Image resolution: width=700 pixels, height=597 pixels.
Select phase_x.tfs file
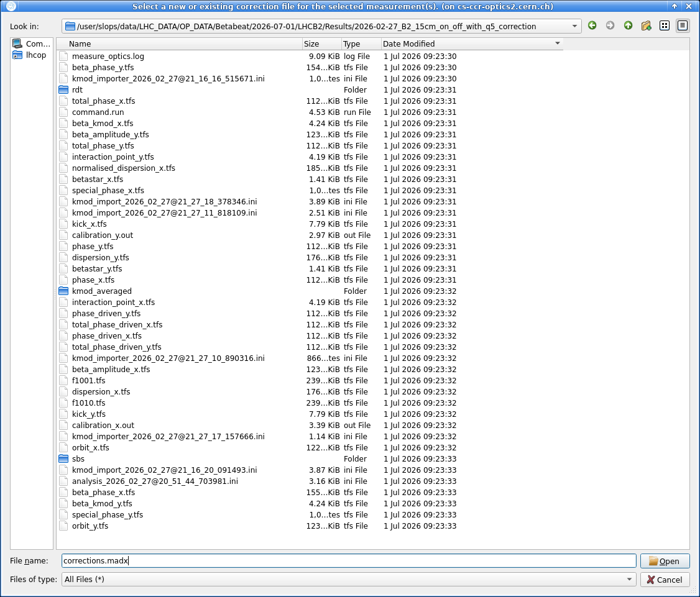point(93,280)
